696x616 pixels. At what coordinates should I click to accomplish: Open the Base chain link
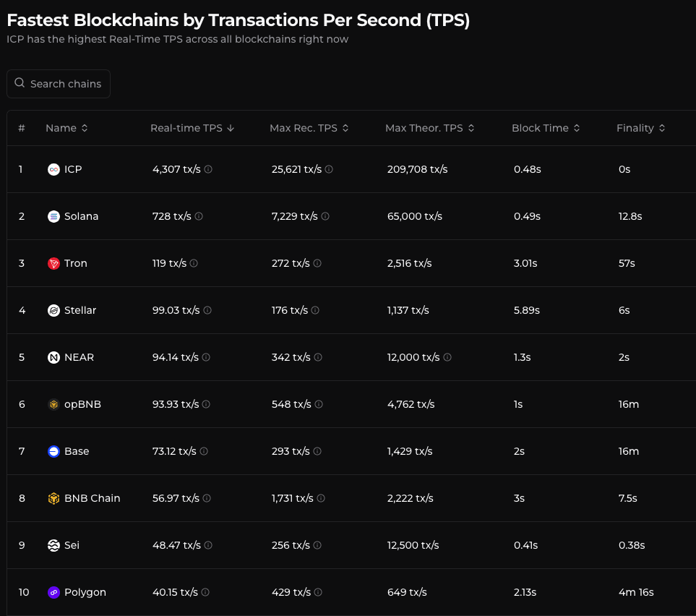pyautogui.click(x=77, y=451)
